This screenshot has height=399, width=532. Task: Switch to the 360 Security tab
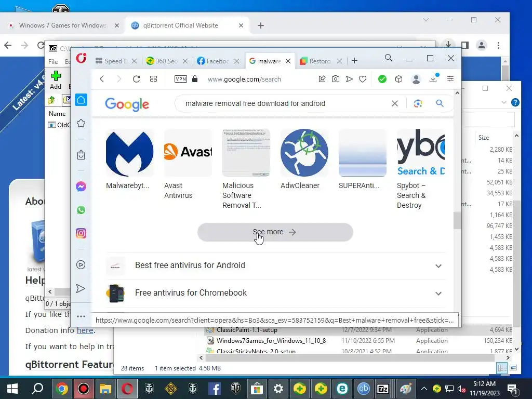[163, 61]
